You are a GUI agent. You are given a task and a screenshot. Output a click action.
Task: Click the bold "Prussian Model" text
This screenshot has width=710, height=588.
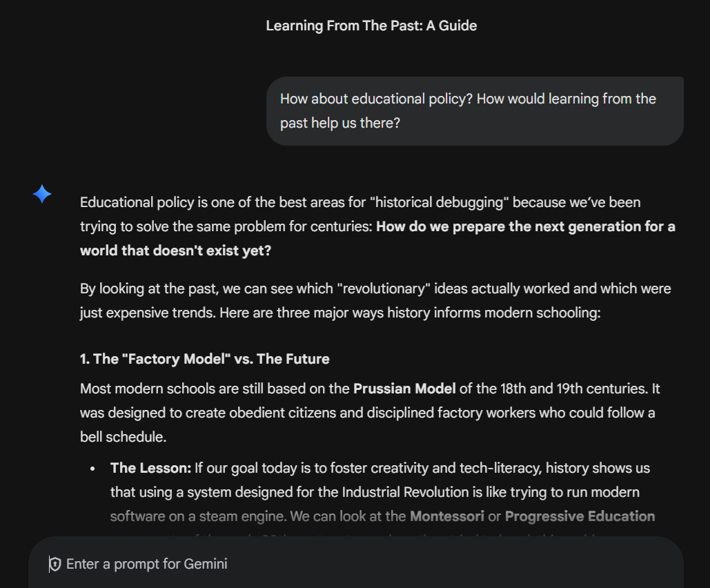pos(404,389)
